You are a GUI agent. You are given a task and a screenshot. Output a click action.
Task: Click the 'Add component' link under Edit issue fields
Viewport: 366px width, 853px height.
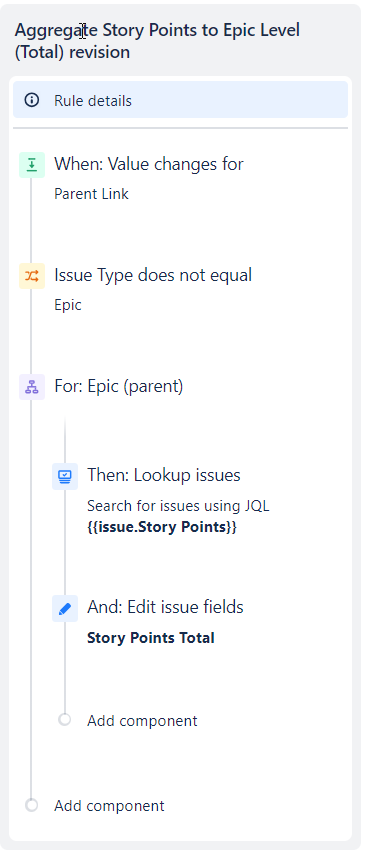coord(142,721)
